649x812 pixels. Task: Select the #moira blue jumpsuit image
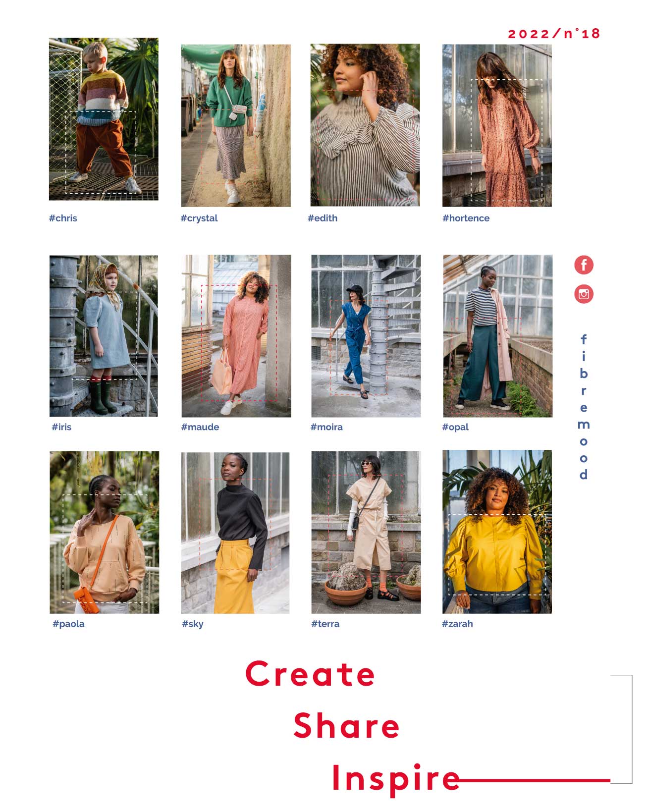pos(366,336)
